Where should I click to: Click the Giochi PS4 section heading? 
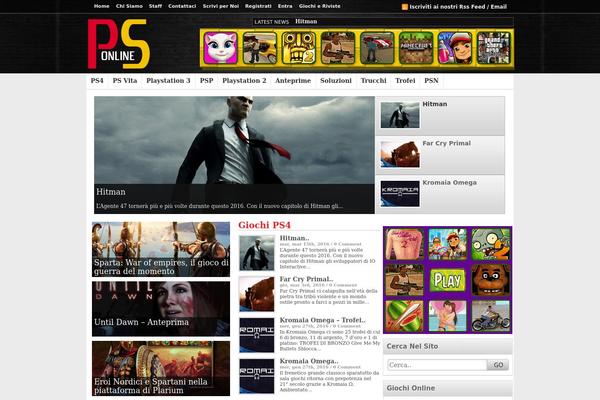264,225
